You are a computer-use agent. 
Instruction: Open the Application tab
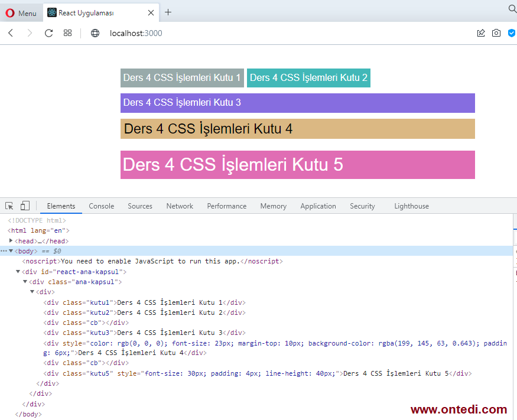tap(318, 206)
